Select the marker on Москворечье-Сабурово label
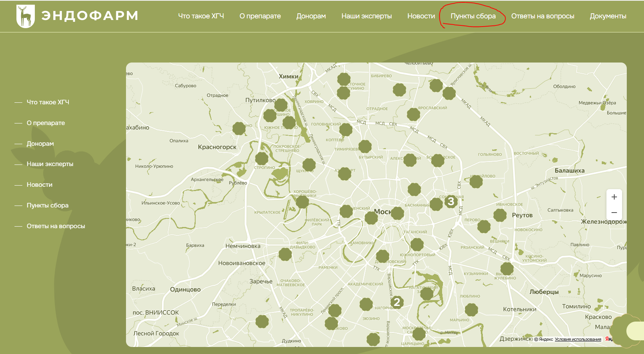The height and width of the screenshot is (354, 644). (x=419, y=334)
